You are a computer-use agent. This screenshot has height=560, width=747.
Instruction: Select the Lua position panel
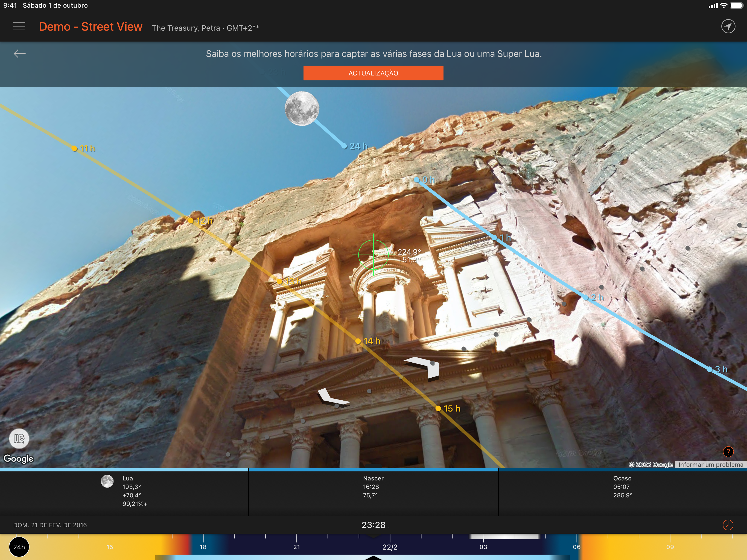(x=124, y=491)
